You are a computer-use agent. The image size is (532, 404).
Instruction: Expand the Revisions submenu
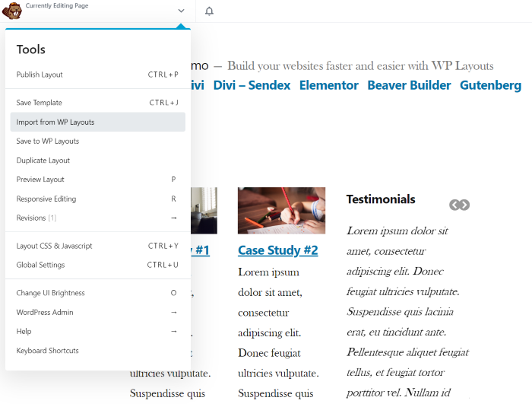click(x=98, y=218)
